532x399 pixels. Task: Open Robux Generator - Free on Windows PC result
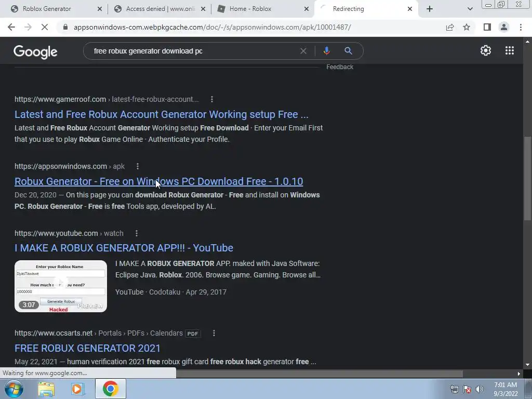(159, 181)
